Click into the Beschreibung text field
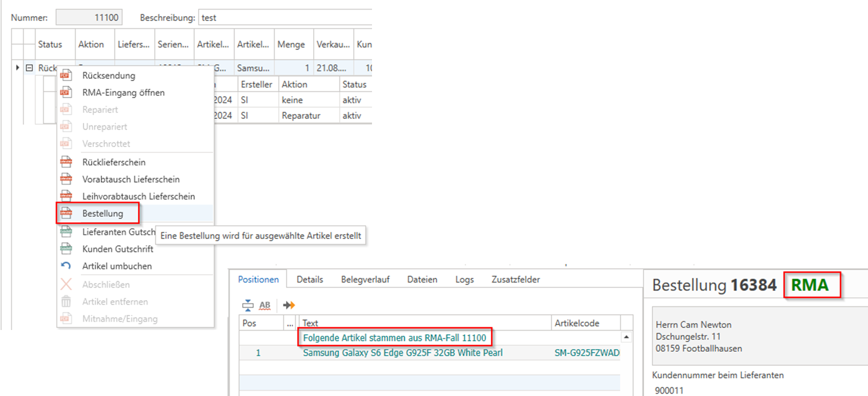The height and width of the screenshot is (396, 868). pyautogui.click(x=285, y=18)
